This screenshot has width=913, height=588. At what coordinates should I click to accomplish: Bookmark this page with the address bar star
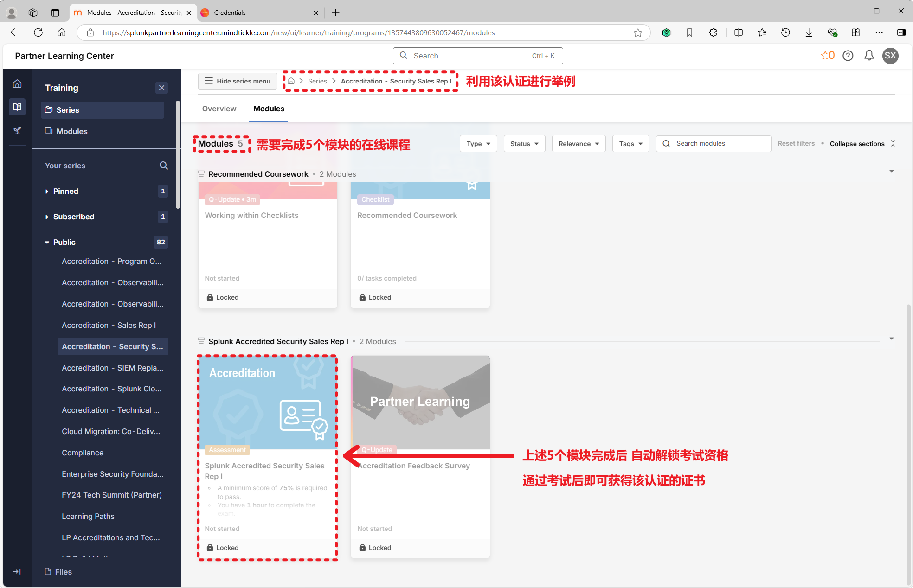pyautogui.click(x=638, y=32)
